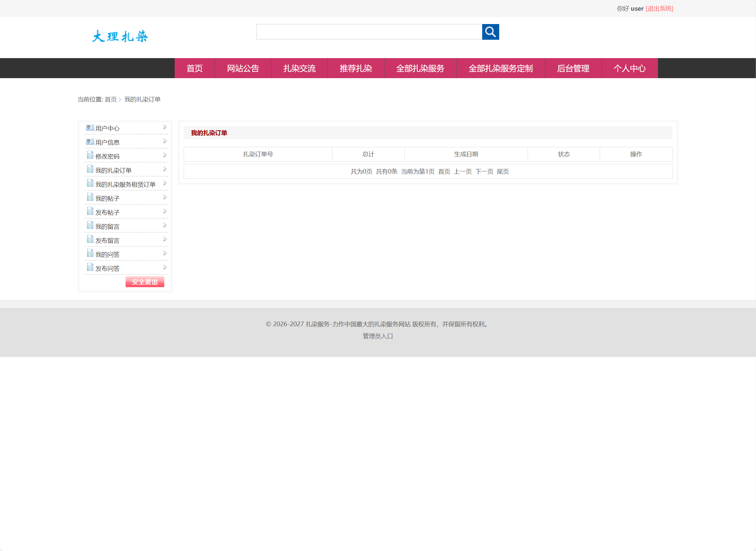
Task: Click the document icon beside 我的帖子
Action: click(90, 197)
